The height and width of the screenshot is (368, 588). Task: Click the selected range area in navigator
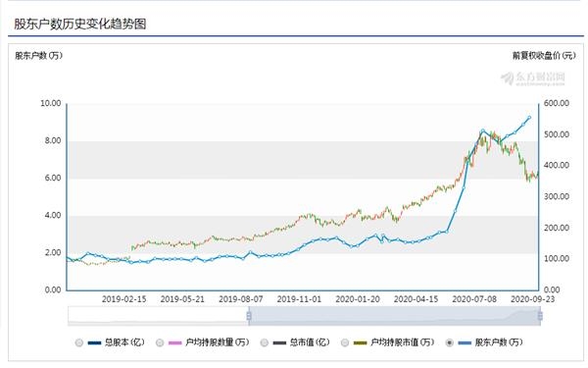[394, 316]
